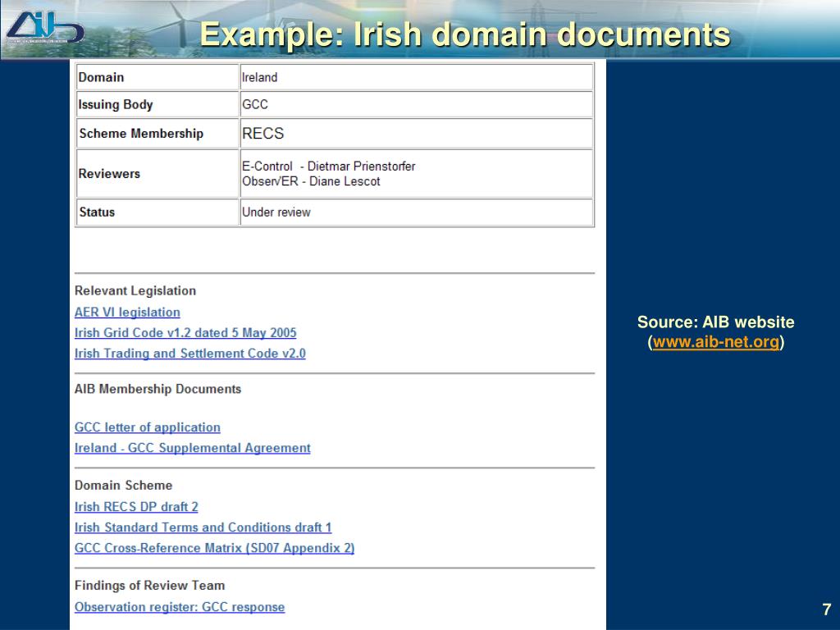Click the 'Domain' row label

[101, 77]
